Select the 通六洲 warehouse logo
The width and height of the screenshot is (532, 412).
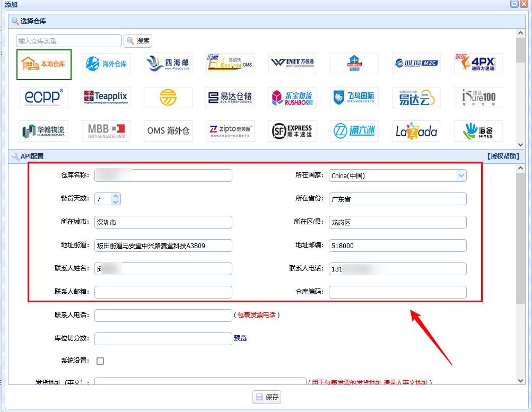[354, 131]
